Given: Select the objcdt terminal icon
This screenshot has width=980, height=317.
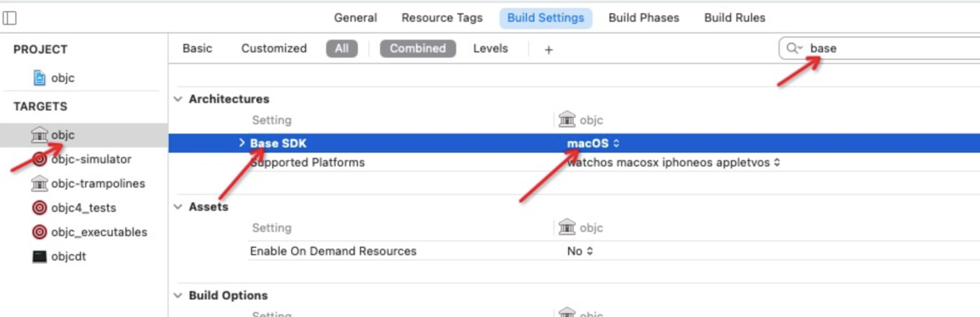Looking at the screenshot, I should click(x=39, y=256).
